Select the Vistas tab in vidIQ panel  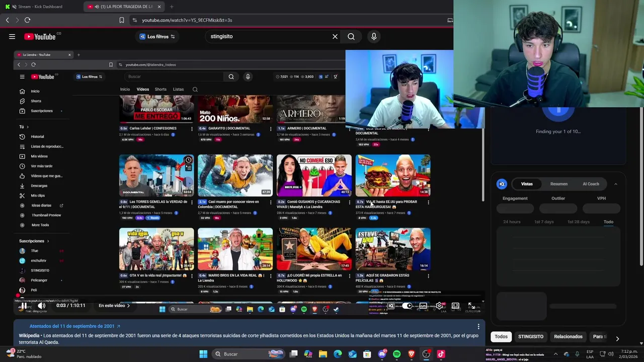(x=527, y=184)
